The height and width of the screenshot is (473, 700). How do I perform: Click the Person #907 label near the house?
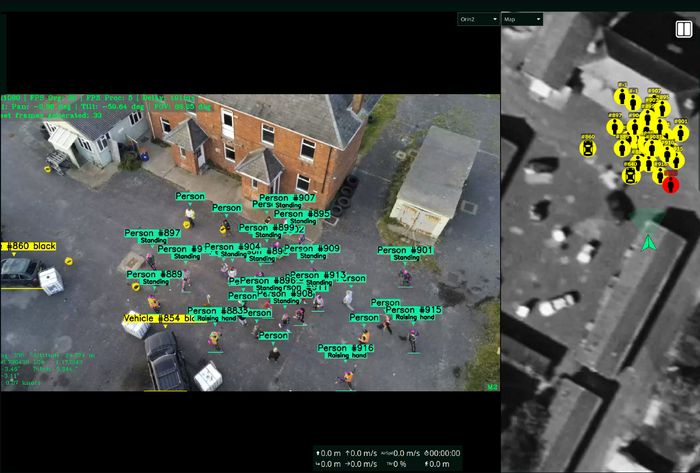(x=287, y=198)
